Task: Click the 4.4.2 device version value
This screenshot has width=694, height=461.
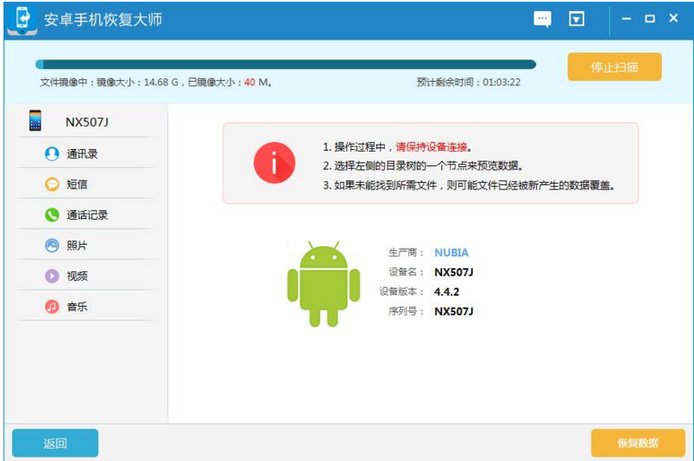Action: coord(447,292)
